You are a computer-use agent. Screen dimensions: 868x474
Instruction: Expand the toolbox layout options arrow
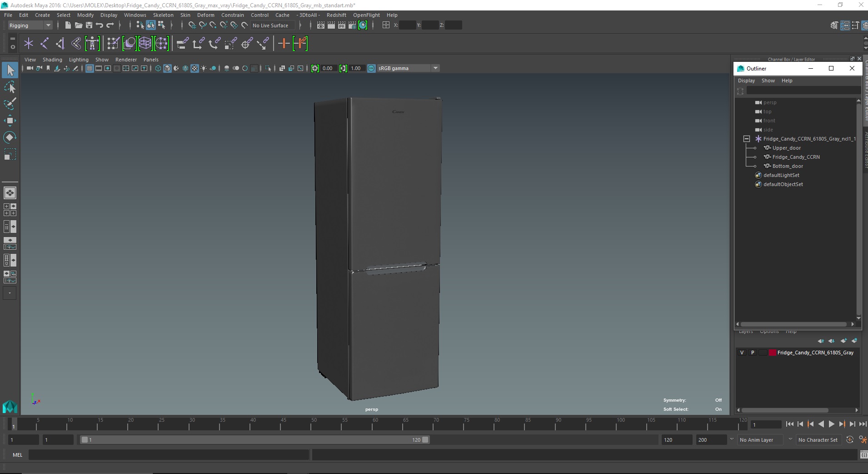click(x=10, y=293)
